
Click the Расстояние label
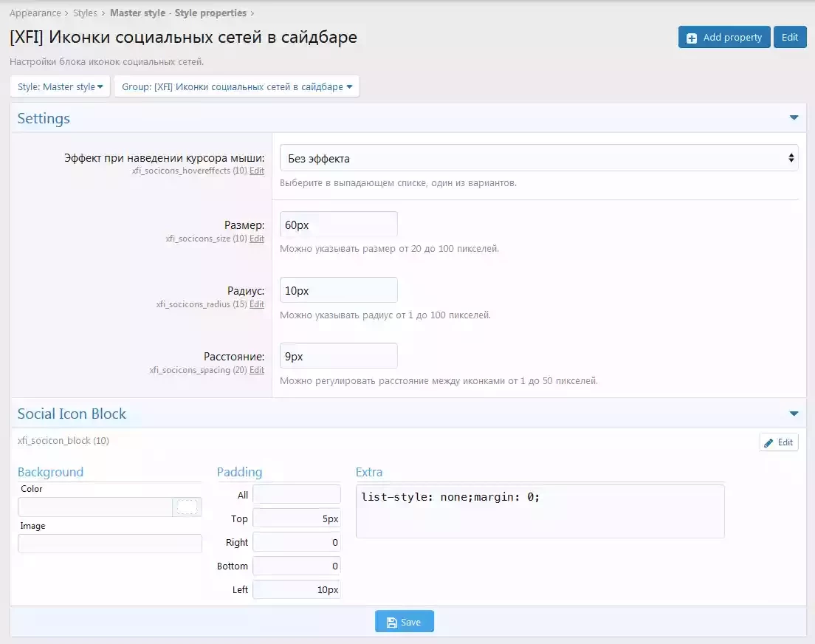pyautogui.click(x=234, y=356)
